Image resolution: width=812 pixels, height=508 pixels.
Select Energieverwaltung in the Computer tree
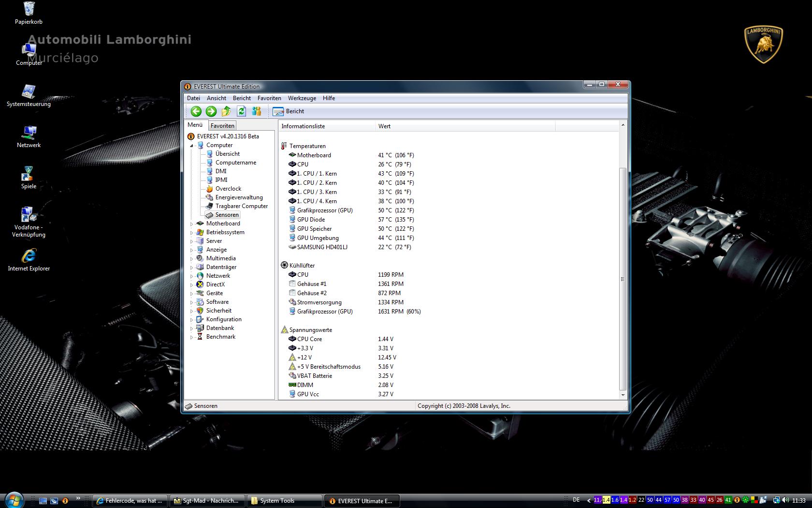[239, 197]
